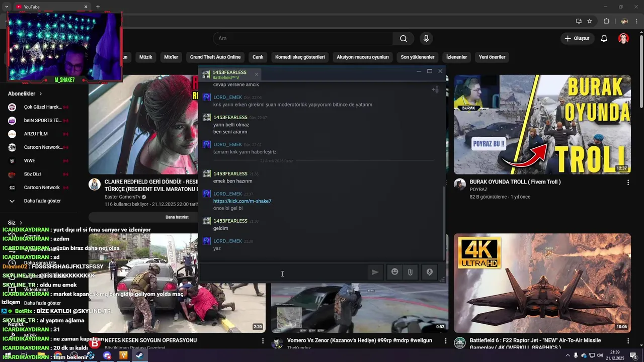Open the Steam icon in the taskbar
Image resolution: width=644 pixels, height=362 pixels.
[x=140, y=355]
